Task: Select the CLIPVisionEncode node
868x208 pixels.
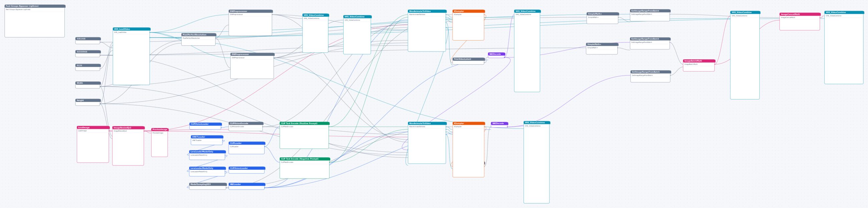Action: pos(246,127)
